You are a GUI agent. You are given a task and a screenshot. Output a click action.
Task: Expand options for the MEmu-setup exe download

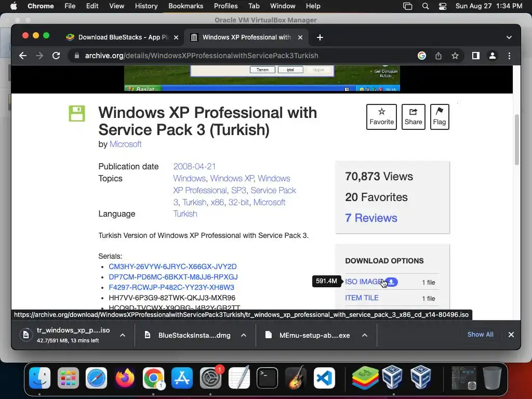pyautogui.click(x=365, y=335)
